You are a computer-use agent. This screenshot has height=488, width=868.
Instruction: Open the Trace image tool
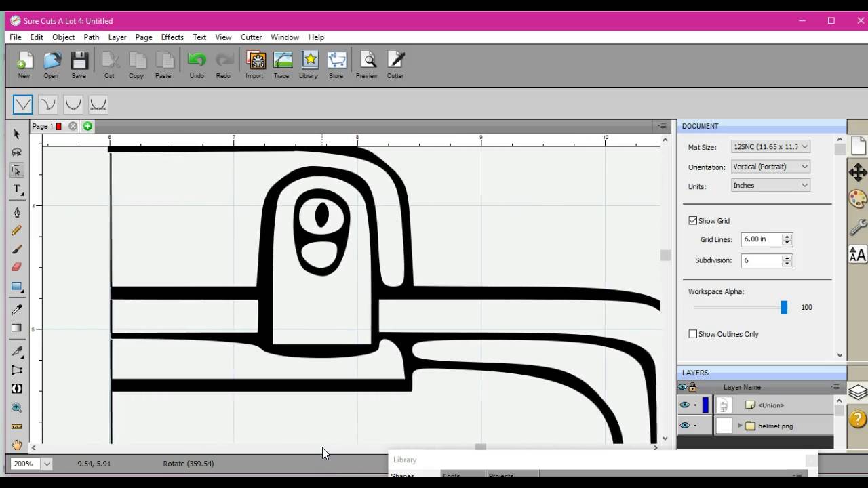click(281, 65)
